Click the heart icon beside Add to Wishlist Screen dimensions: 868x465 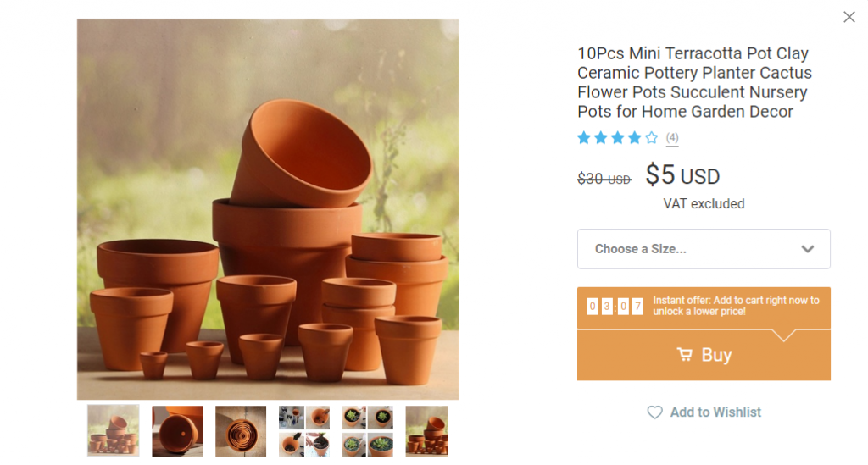(x=654, y=412)
